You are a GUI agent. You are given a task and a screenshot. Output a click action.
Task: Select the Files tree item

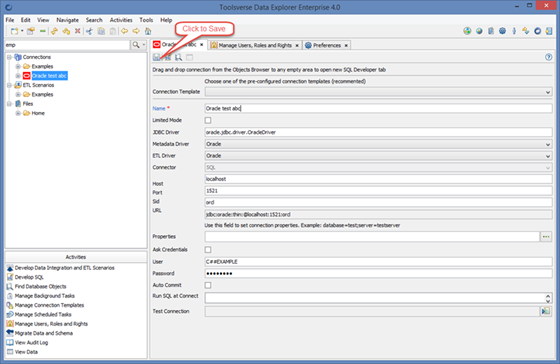tap(28, 104)
